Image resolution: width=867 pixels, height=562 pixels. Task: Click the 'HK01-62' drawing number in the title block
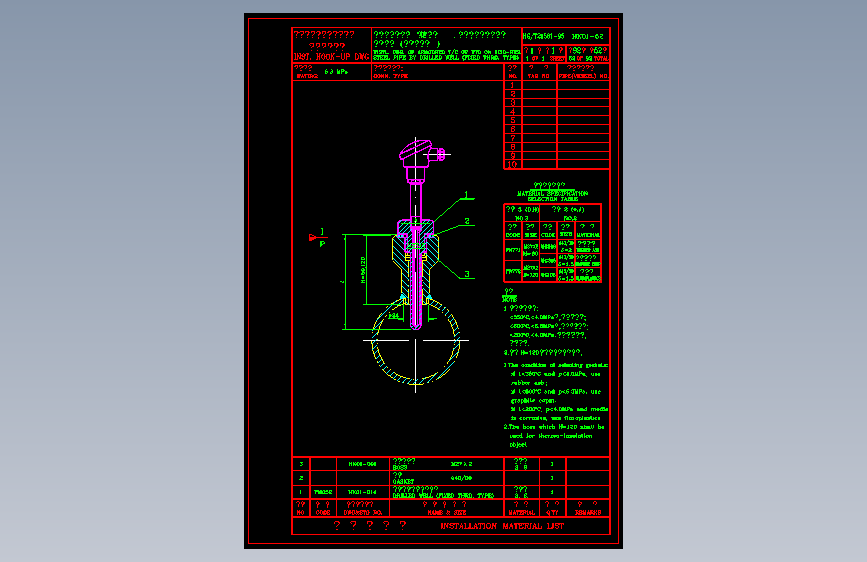point(588,37)
